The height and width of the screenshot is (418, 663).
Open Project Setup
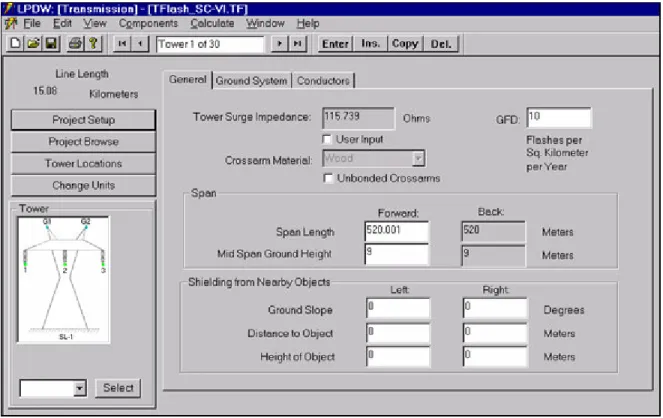click(83, 120)
